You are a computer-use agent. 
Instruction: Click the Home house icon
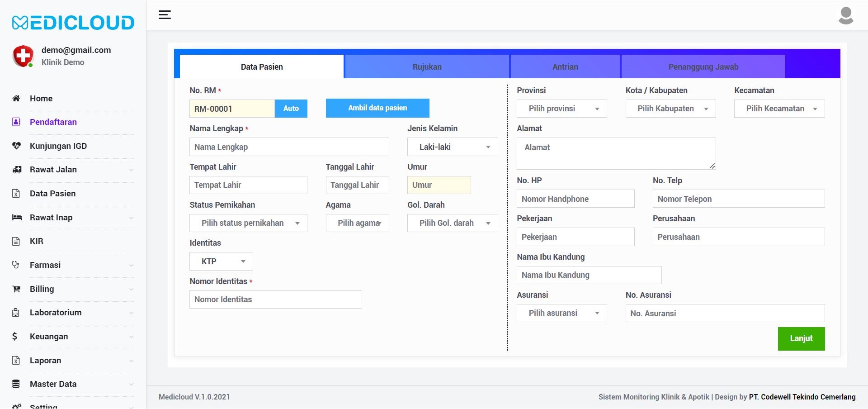tap(16, 99)
